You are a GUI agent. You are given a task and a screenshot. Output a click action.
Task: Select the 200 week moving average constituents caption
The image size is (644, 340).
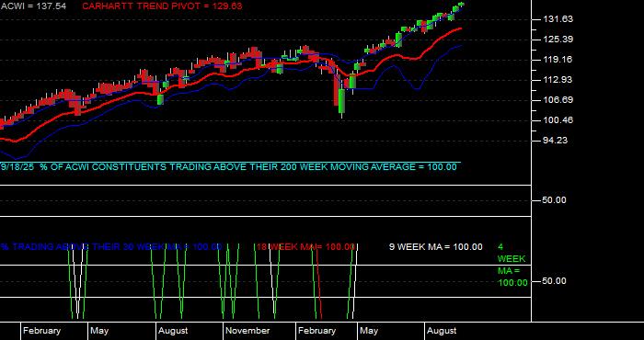228,167
